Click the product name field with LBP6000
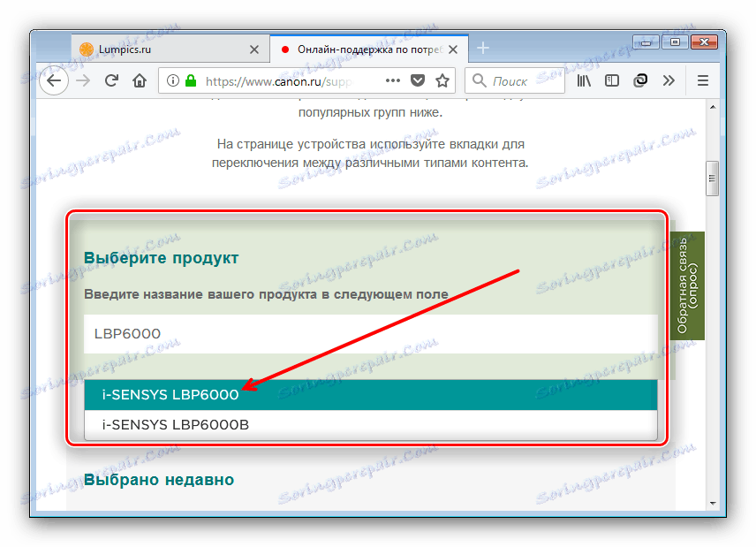 click(370, 334)
